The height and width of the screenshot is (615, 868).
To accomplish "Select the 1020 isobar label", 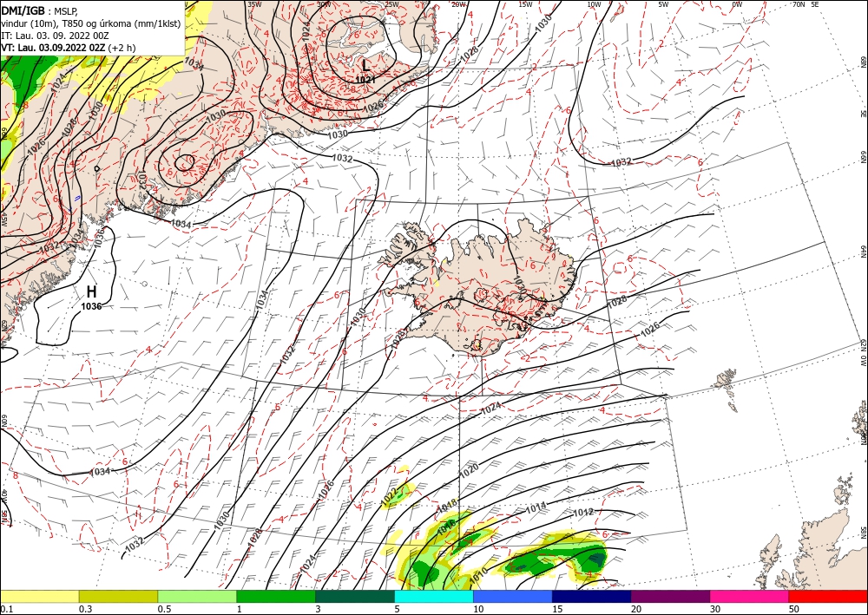I will pyautogui.click(x=469, y=471).
